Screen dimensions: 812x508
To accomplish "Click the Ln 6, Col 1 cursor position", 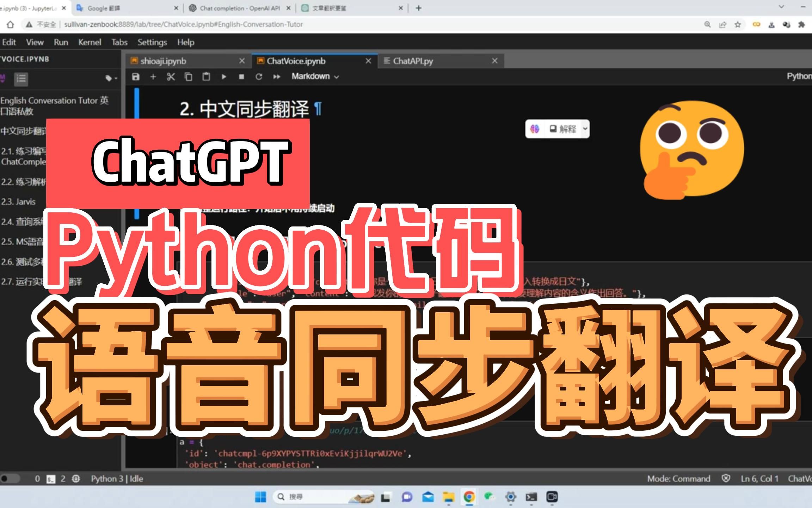I will click(x=759, y=479).
